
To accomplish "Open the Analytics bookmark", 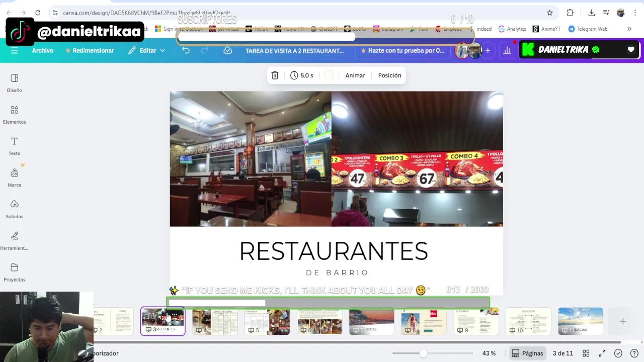I will (512, 29).
